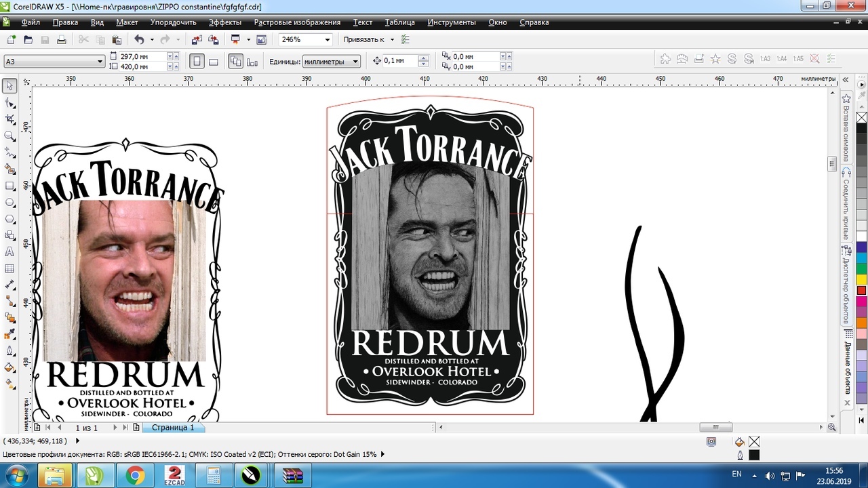Screen dimensions: 868x488
Task: Open EZCAD from the taskbar
Action: click(174, 476)
